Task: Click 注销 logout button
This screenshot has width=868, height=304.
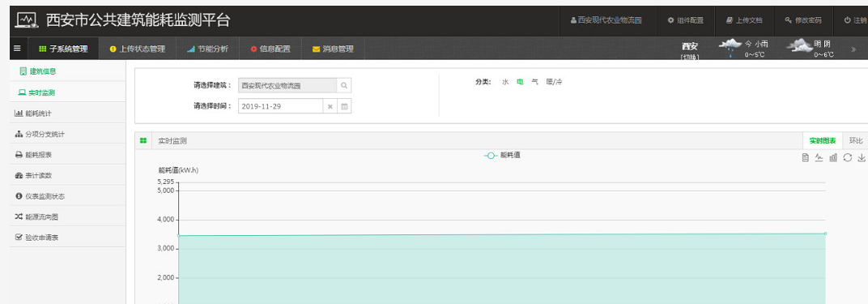Action: 855,20
